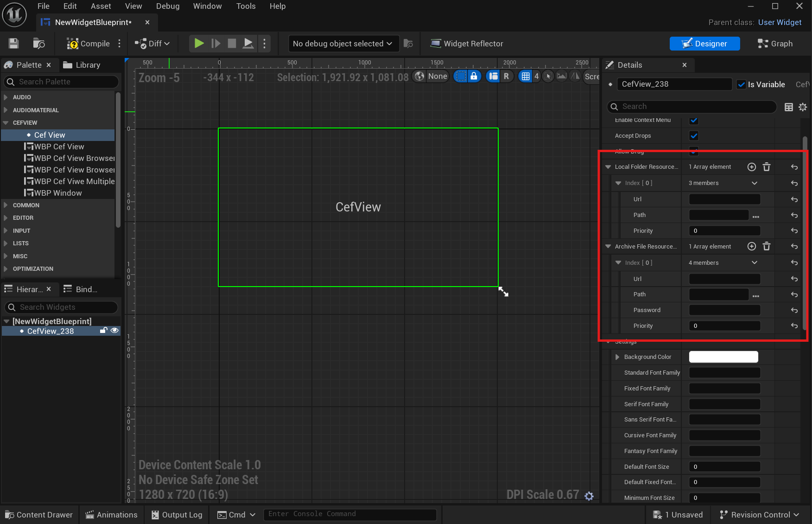Screen dimensions: 812x524
Task: Switch to the Library tab
Action: tap(82, 65)
